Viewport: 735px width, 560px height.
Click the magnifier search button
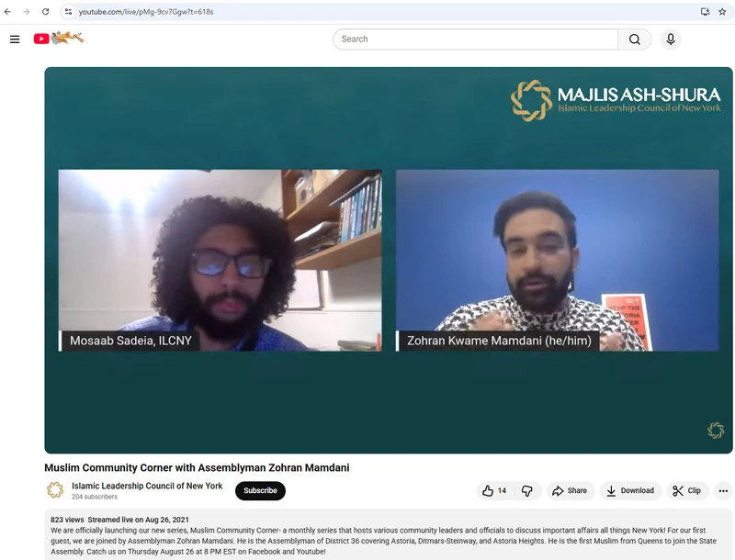coord(634,39)
